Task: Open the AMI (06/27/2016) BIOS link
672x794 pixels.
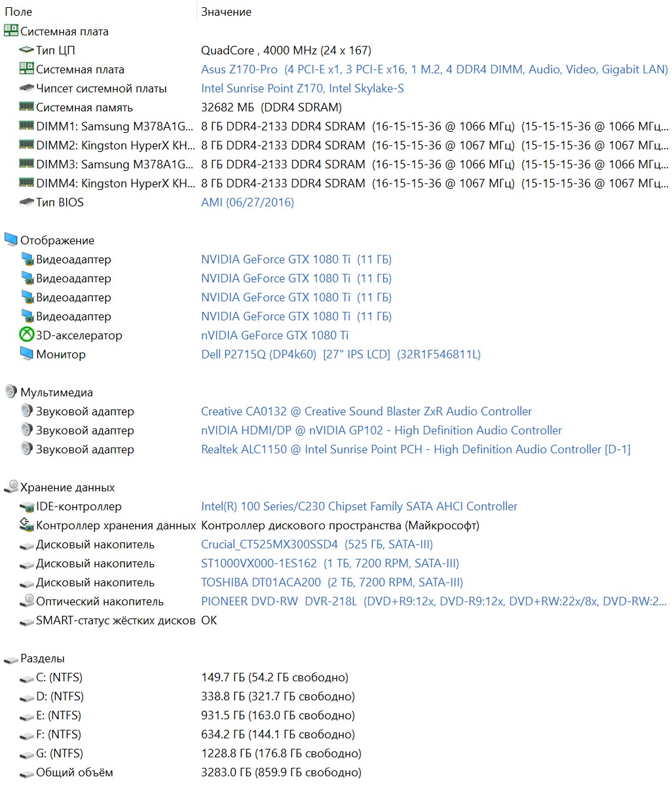Action: (248, 202)
